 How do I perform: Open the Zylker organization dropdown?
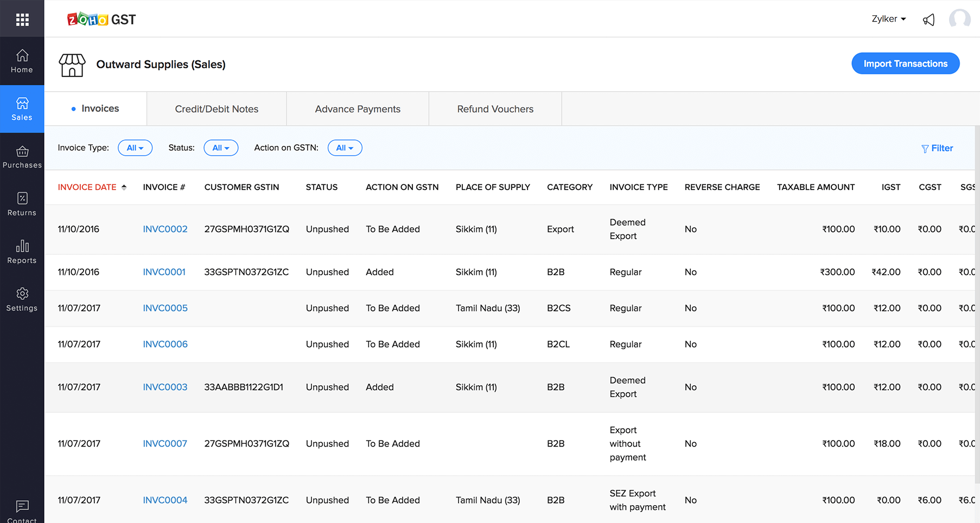pos(888,19)
